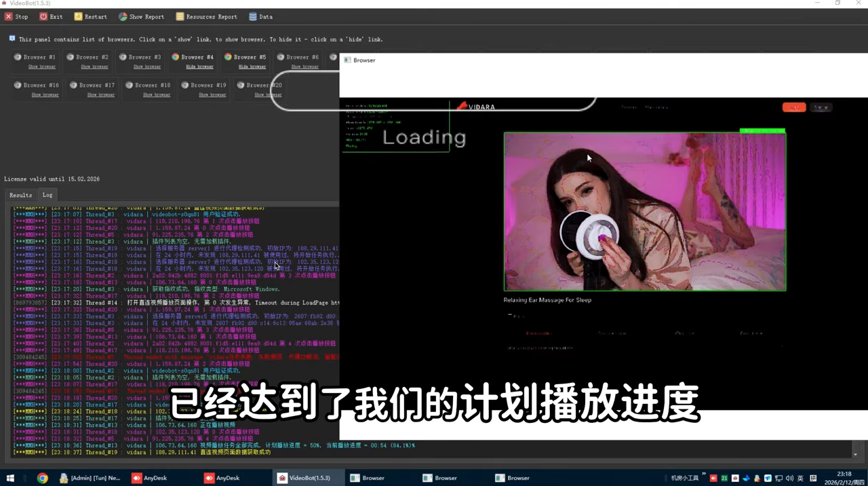Click the Browser #3 icon
The width and height of the screenshot is (868, 486).
click(x=123, y=57)
